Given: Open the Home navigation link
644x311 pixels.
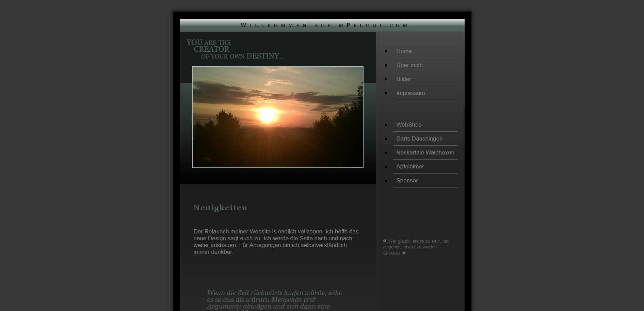Looking at the screenshot, I should [404, 51].
